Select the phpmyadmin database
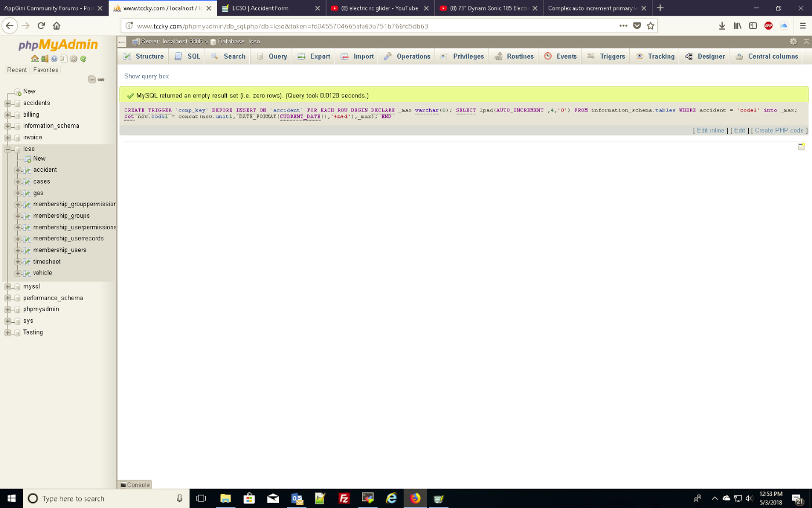Screen dimensions: 812x508 click(x=41, y=309)
